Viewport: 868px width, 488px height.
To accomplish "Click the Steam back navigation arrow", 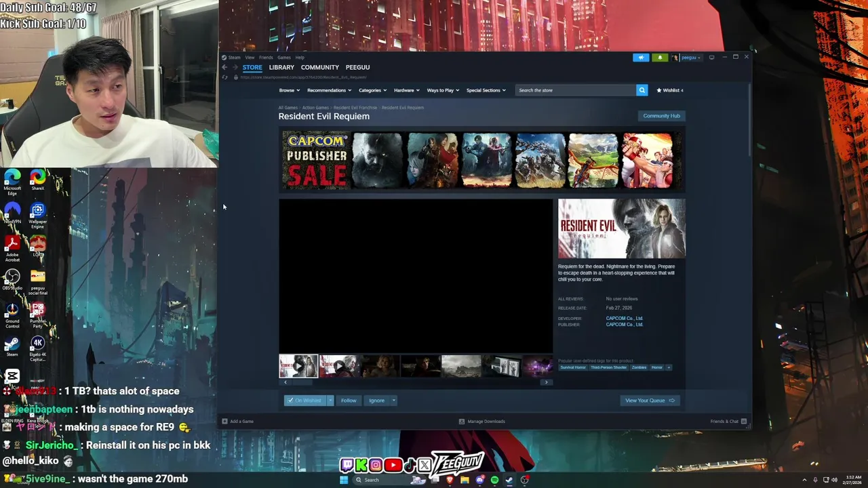I will [224, 67].
